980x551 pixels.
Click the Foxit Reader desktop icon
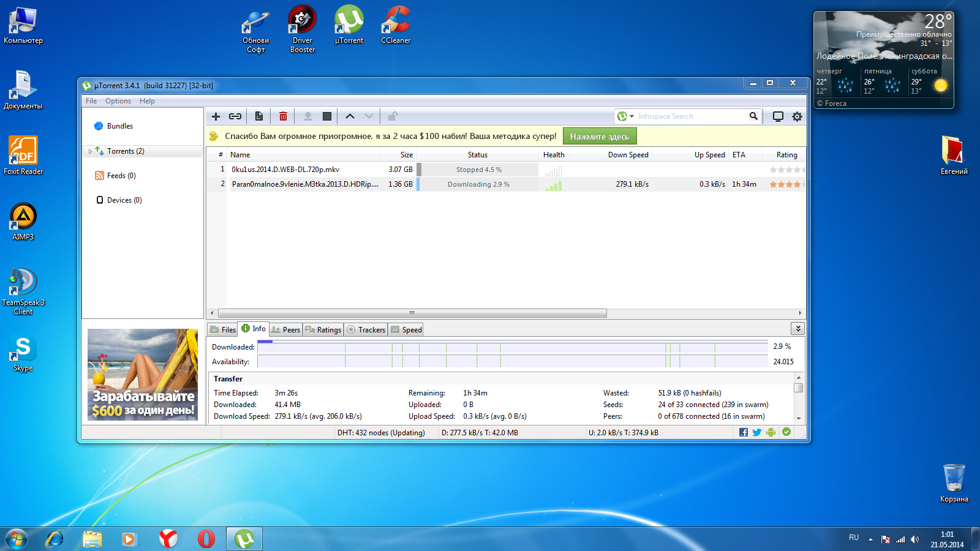[23, 156]
